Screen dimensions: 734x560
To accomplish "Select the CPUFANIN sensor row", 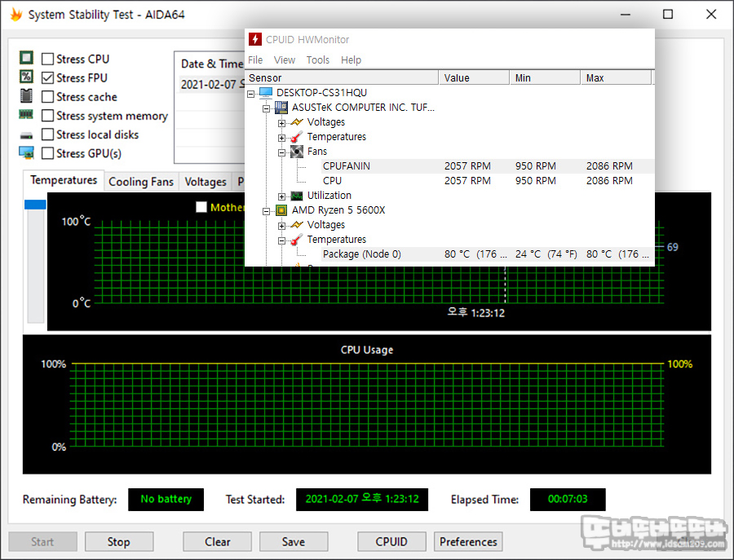I will tap(488, 166).
